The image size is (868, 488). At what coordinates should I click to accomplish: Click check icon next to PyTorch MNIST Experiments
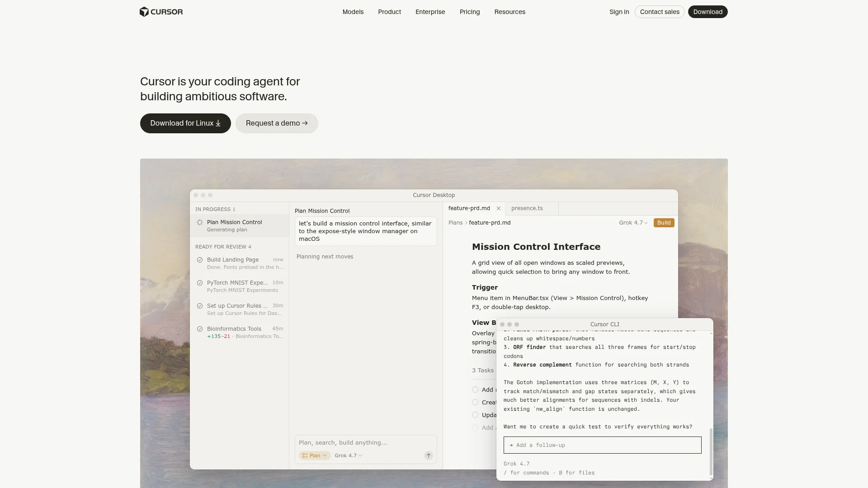coord(200,283)
